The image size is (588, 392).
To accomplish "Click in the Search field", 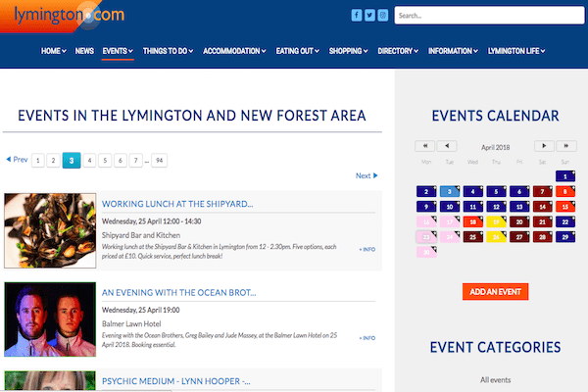I will (489, 16).
